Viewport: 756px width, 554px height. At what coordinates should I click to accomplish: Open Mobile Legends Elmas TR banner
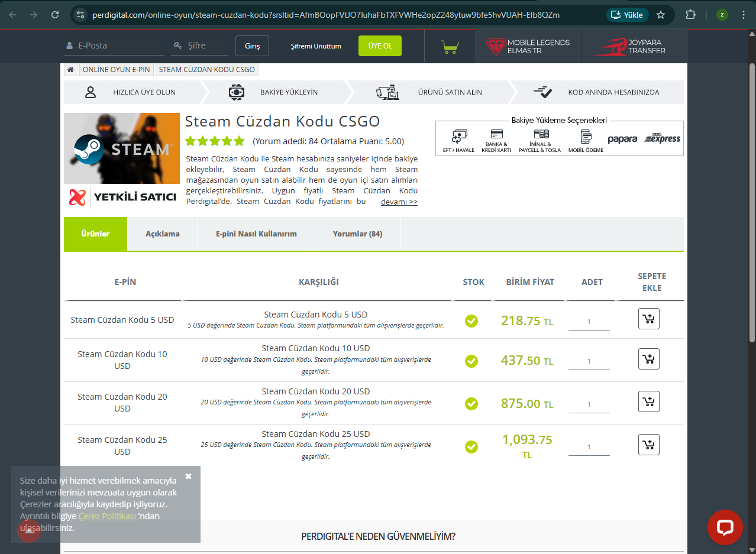tap(528, 46)
